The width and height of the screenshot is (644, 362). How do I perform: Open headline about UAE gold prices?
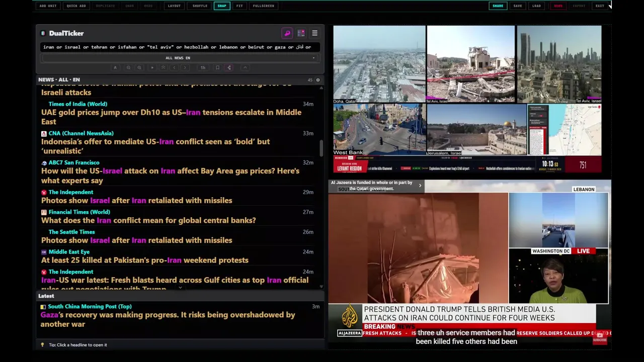click(x=171, y=117)
